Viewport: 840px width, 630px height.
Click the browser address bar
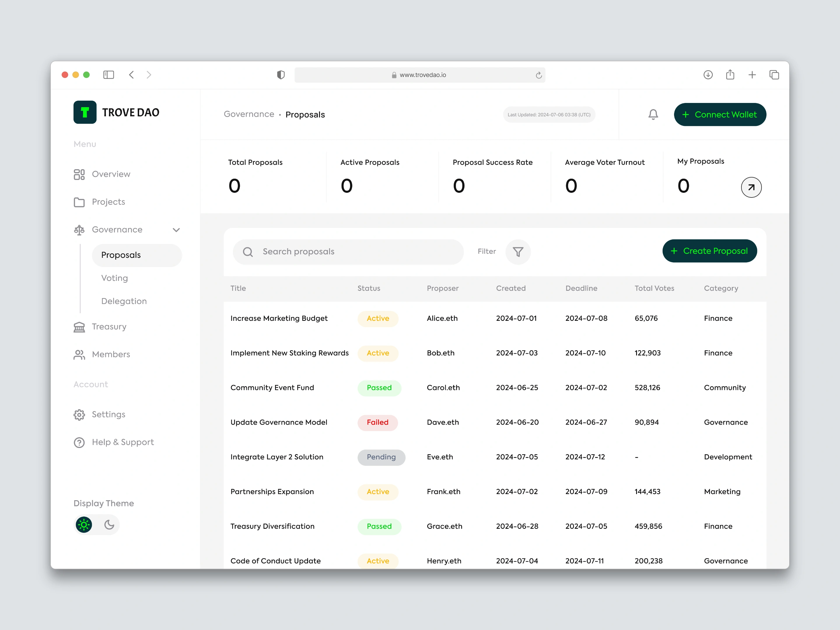tap(420, 75)
